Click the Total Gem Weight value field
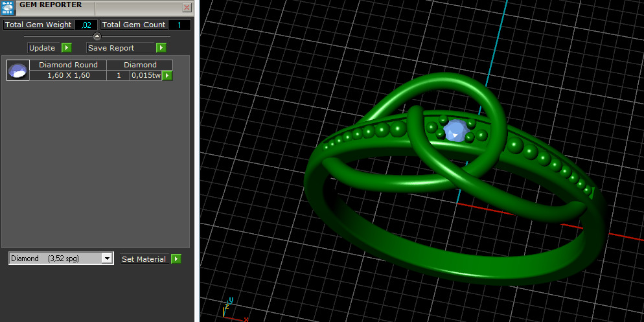Screen dimensions: 644x322 coord(86,25)
